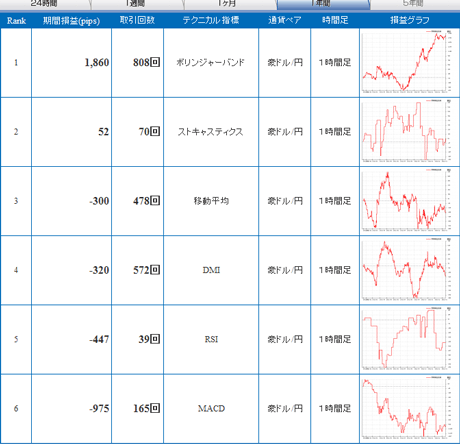Click 豪ドル/円 in the ボリンジャーバンド row
460x444 pixels.
coord(285,62)
